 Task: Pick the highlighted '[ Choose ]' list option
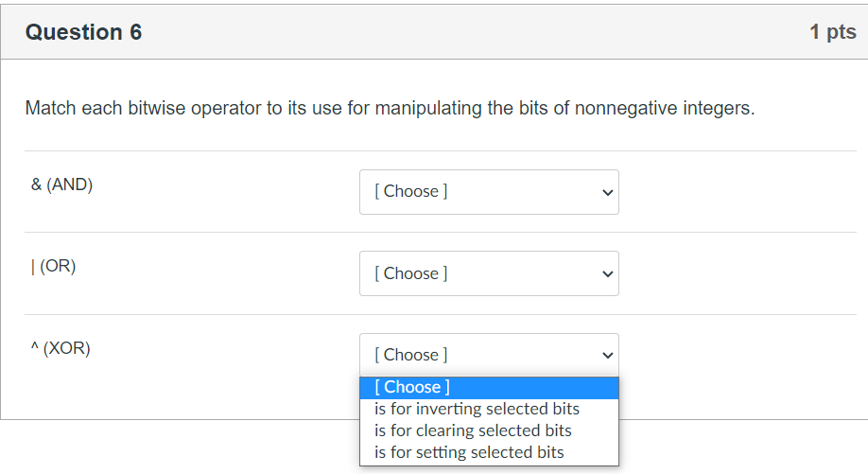[x=412, y=387]
